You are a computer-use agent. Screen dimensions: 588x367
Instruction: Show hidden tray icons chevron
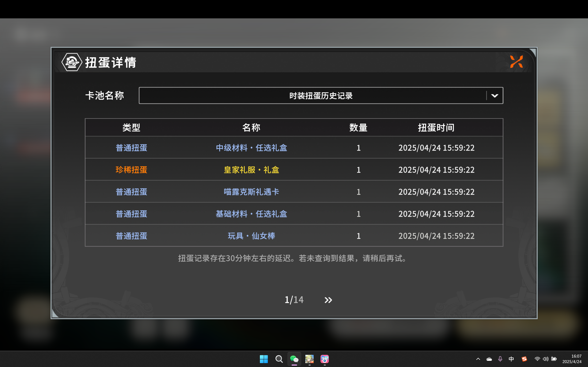pyautogui.click(x=478, y=359)
